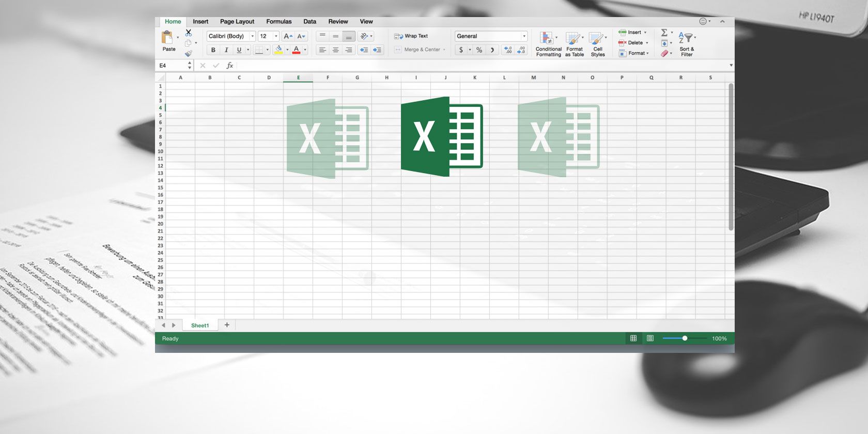Open Cell Styles gallery

click(x=598, y=43)
